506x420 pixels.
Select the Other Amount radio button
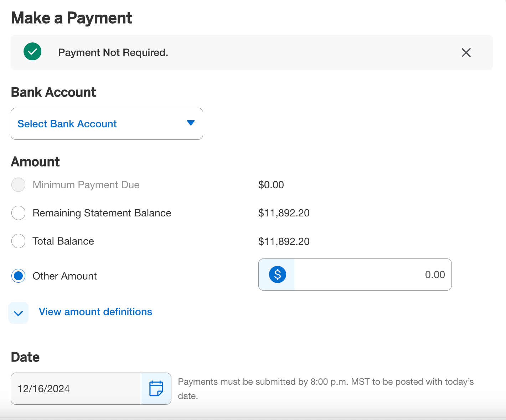[18, 276]
